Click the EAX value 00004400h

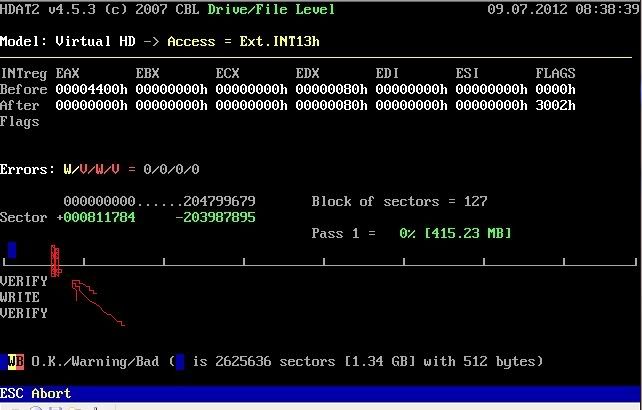tap(91, 89)
